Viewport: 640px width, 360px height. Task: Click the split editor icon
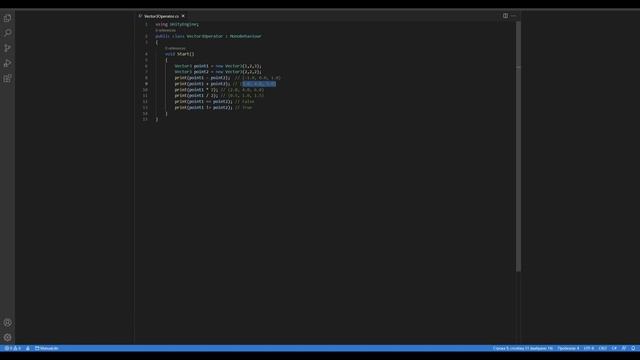click(505, 16)
